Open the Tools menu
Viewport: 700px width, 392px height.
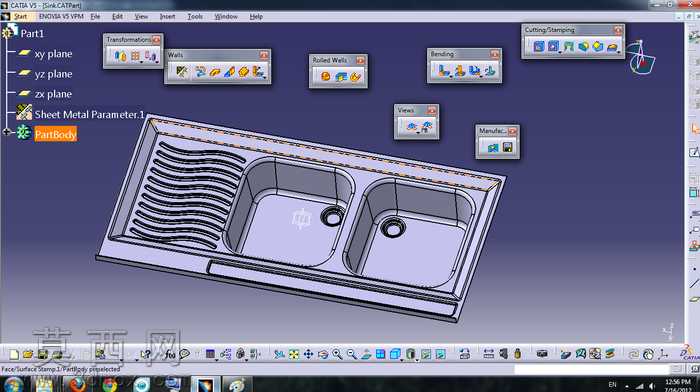tap(195, 17)
